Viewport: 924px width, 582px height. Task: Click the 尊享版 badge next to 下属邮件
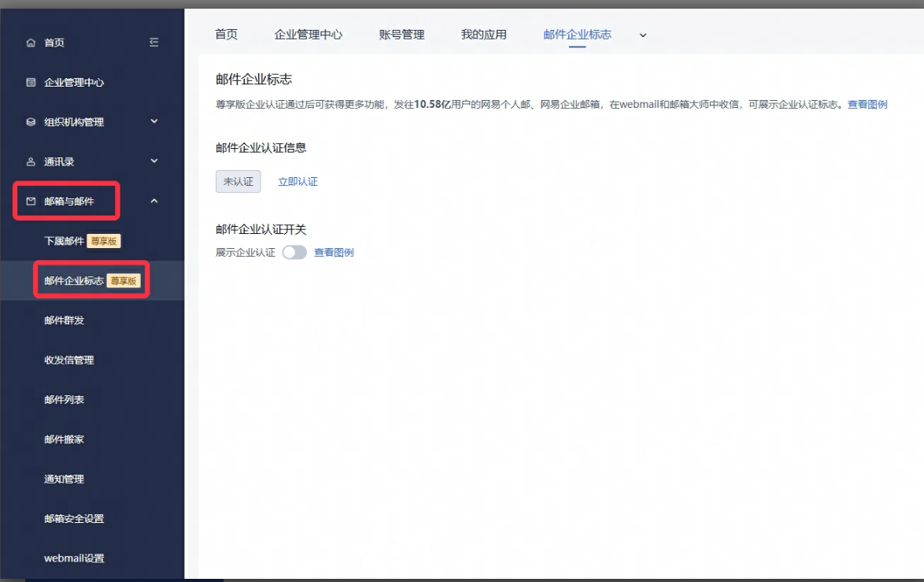tap(104, 240)
